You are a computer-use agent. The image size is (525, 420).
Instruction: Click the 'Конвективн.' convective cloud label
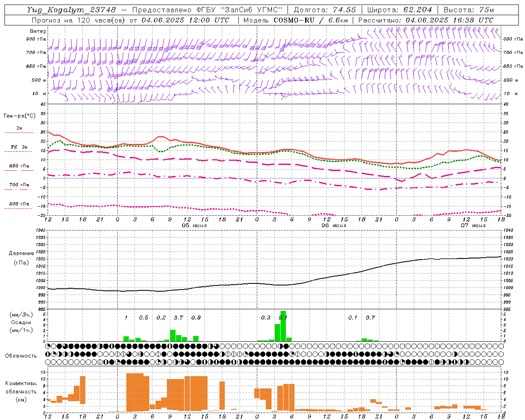(x=21, y=383)
